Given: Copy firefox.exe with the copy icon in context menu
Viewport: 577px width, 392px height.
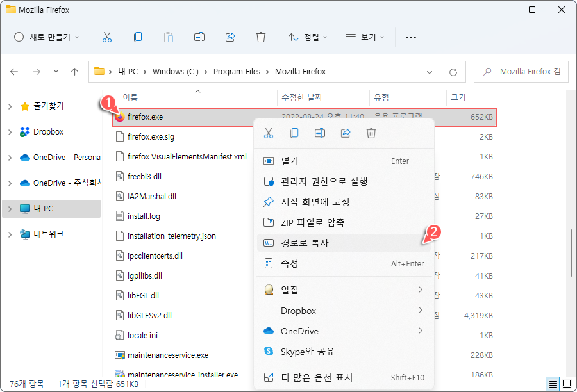Looking at the screenshot, I should click(295, 133).
